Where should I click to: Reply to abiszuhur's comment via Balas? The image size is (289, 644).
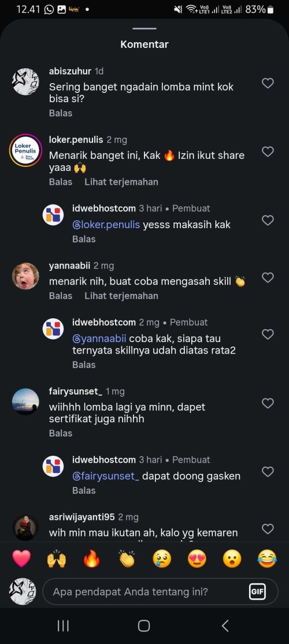[61, 113]
